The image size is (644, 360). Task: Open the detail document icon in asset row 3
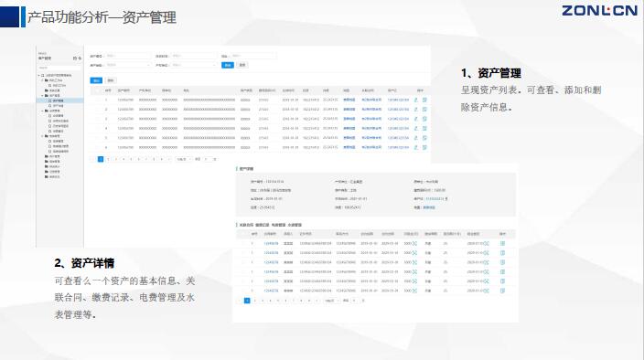[424, 119]
